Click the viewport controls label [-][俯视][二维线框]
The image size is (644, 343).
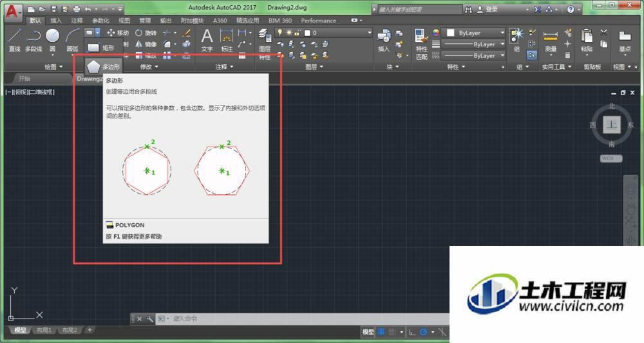pos(30,92)
